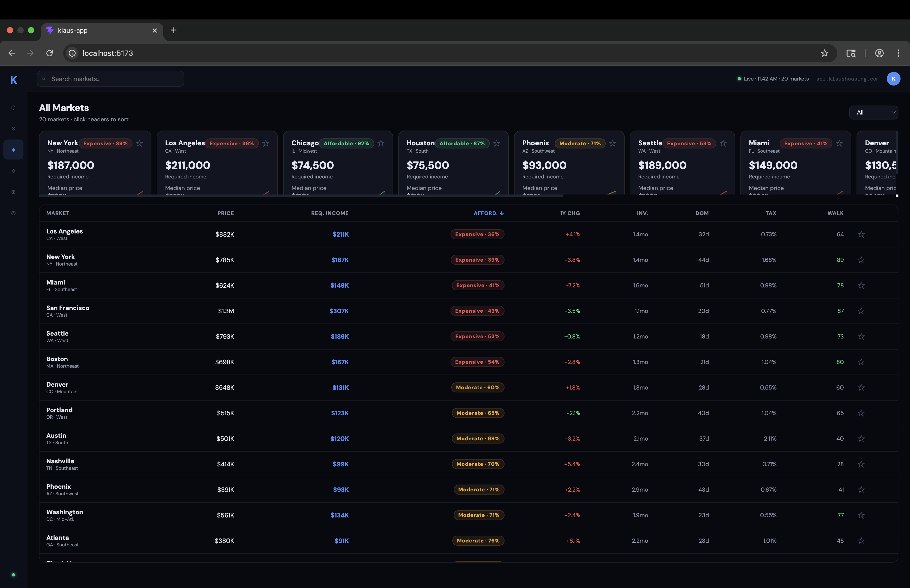The image size is (910, 588).
Task: Open the grid icon in the sidebar
Action: pyautogui.click(x=13, y=192)
